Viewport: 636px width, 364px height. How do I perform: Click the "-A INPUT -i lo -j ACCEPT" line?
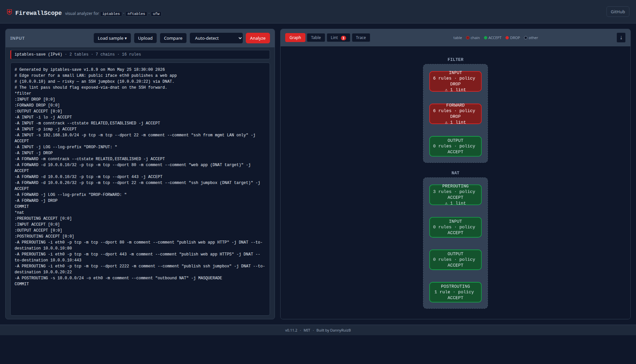point(43,117)
